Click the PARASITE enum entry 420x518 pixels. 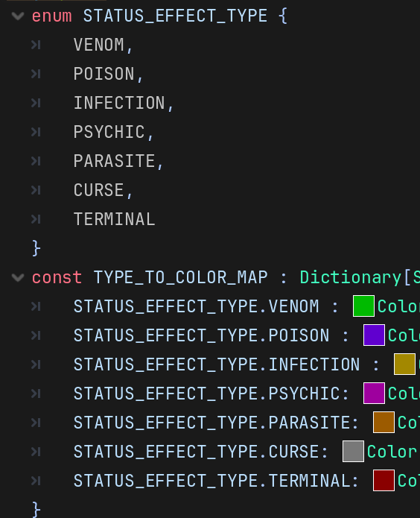click(114, 161)
